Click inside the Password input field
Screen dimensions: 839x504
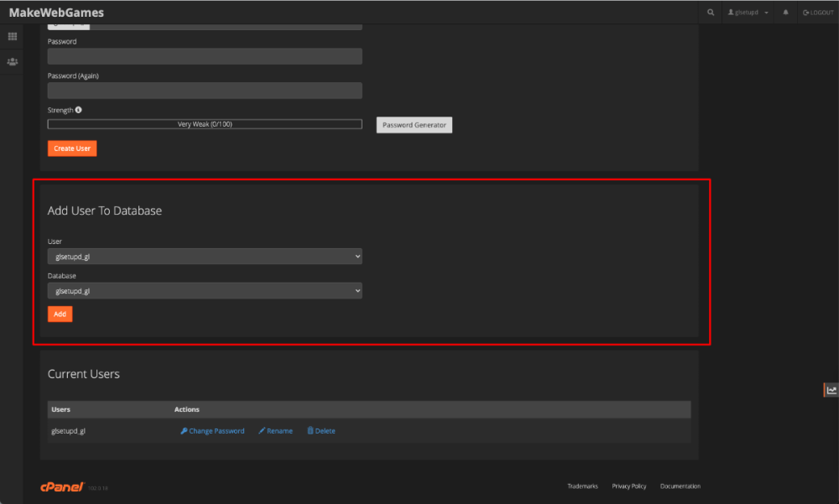[x=205, y=55]
